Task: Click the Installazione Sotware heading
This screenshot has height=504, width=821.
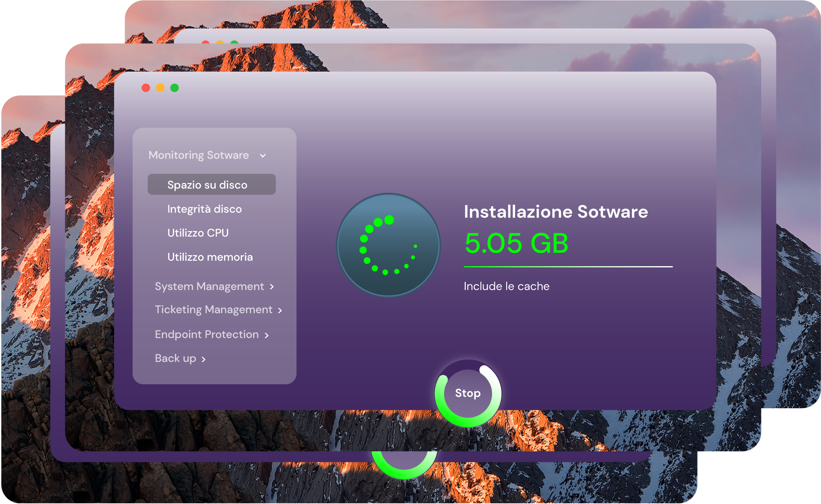Action: pyautogui.click(x=556, y=212)
